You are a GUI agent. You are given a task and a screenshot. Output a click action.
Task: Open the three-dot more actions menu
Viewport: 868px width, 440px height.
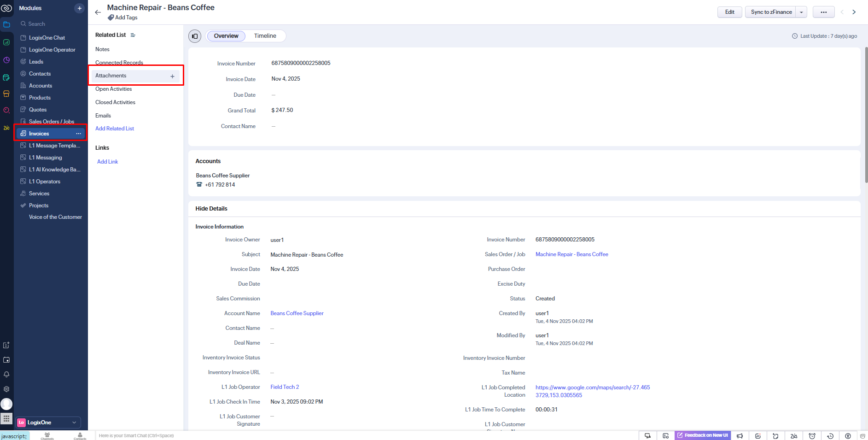[823, 12]
